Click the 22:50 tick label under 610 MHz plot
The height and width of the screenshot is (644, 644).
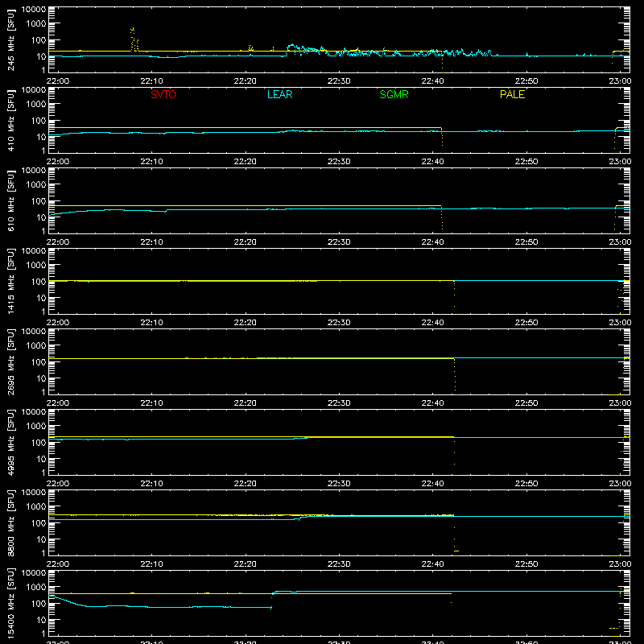[526, 242]
